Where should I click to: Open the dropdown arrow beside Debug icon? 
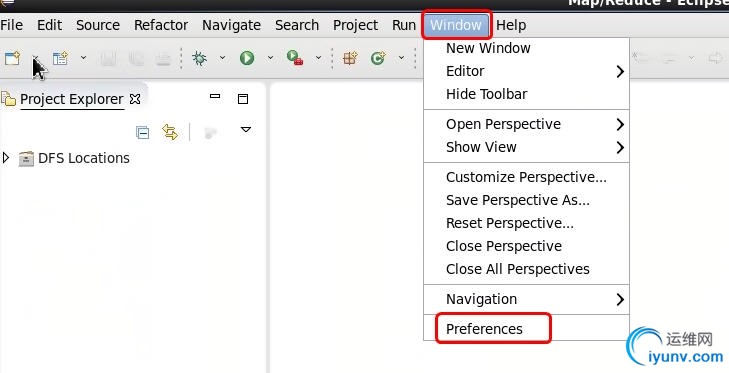222,58
